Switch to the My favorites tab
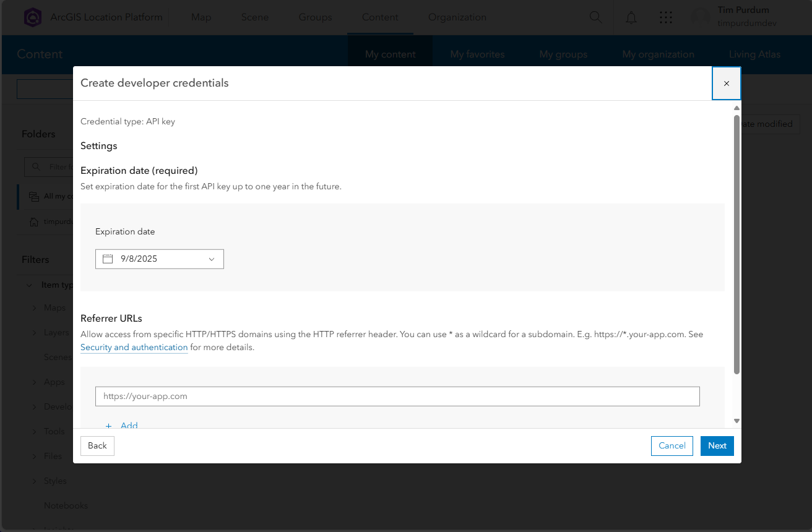 pyautogui.click(x=477, y=54)
